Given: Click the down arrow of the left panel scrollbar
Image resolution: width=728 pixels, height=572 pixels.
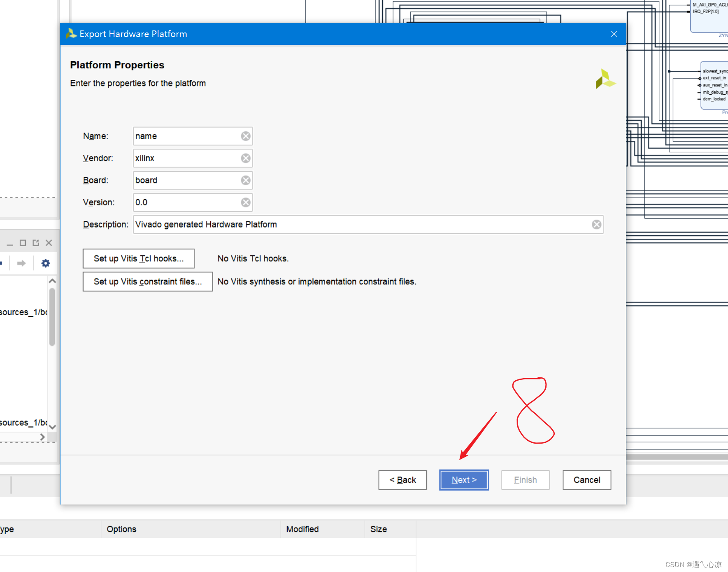Looking at the screenshot, I should 52,427.
